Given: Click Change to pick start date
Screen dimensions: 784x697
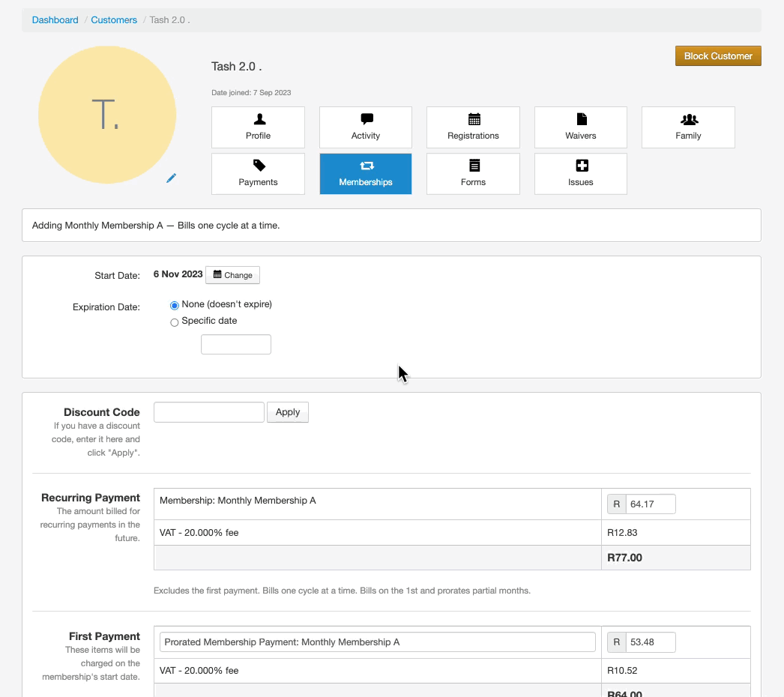Looking at the screenshot, I should click(x=232, y=275).
